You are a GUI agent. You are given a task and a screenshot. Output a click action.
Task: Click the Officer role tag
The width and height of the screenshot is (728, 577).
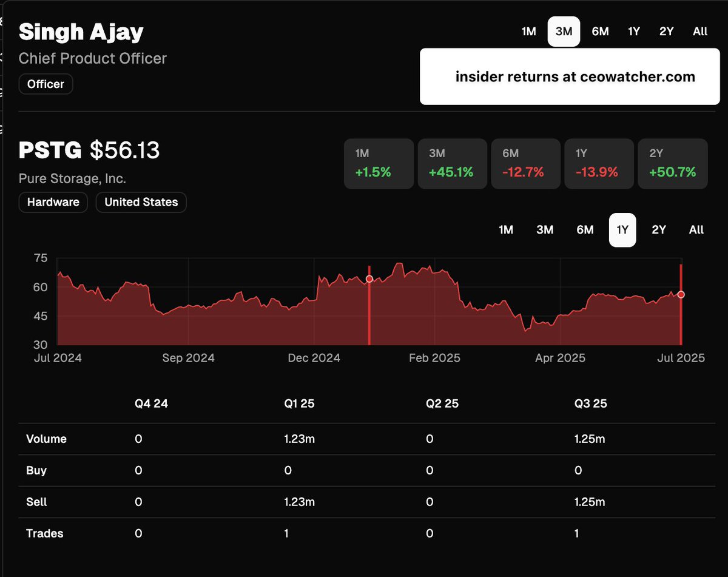point(46,84)
